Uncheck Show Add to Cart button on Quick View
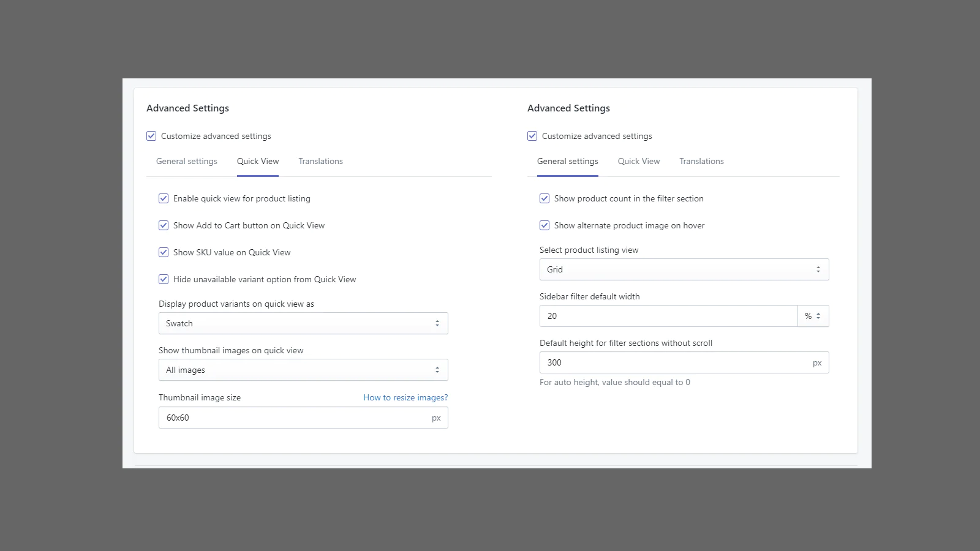This screenshot has width=980, height=551. pos(164,225)
